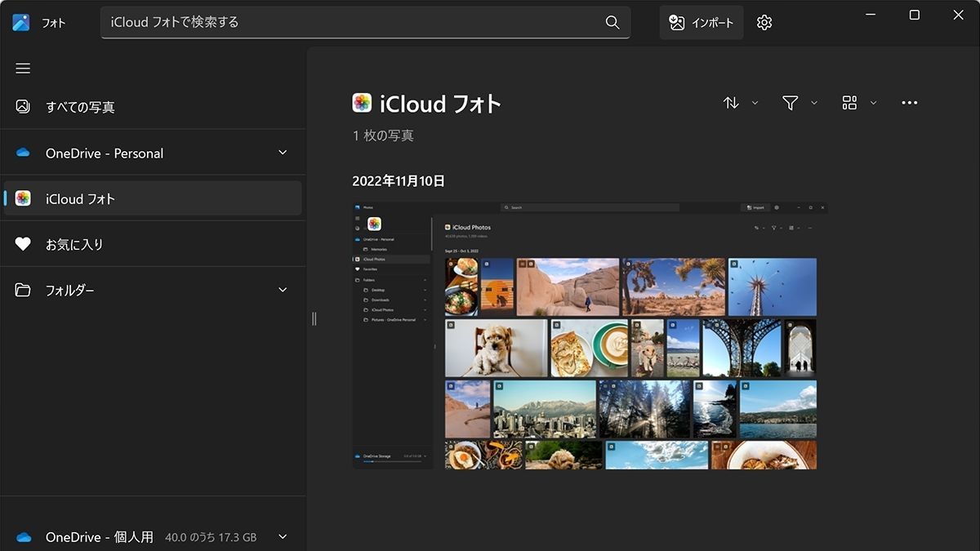Open お気に入り favorites
This screenshot has width=980, height=551.
(x=153, y=244)
